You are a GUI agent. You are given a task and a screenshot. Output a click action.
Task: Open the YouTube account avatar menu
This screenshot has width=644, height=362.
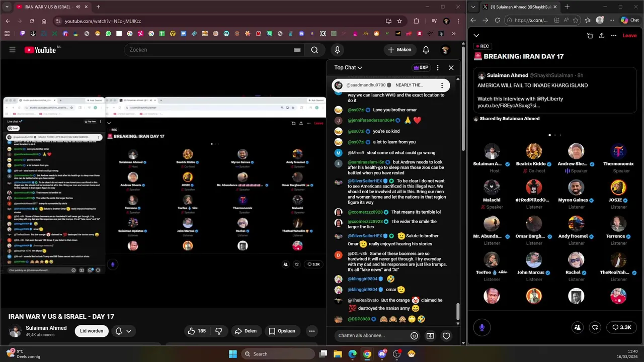point(445,50)
